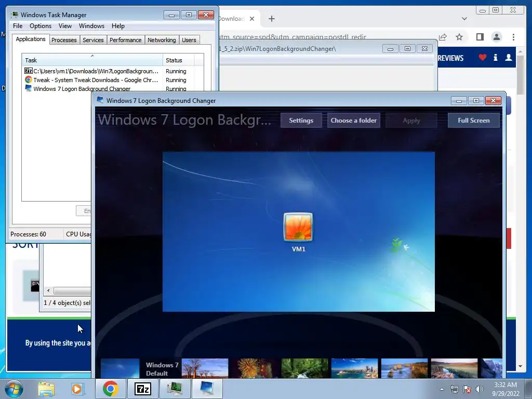Open Windows Media Player from taskbar
The width and height of the screenshot is (532, 399).
click(77, 389)
